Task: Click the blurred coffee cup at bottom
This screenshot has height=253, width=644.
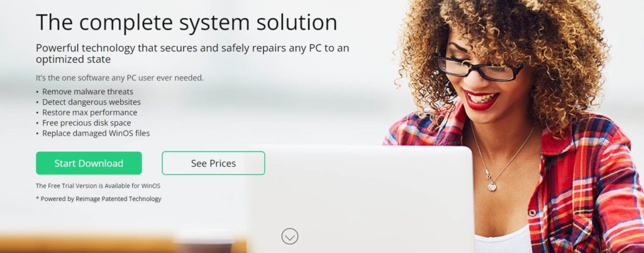Action: point(204,244)
